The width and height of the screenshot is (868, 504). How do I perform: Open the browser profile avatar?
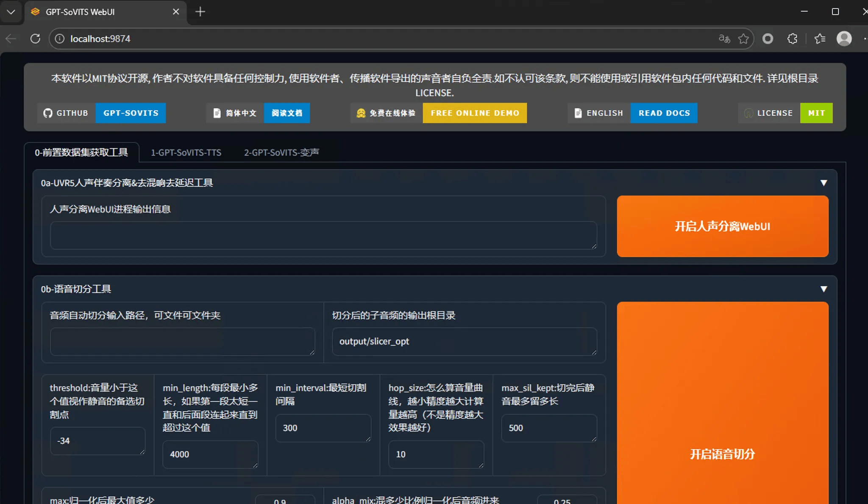(844, 39)
